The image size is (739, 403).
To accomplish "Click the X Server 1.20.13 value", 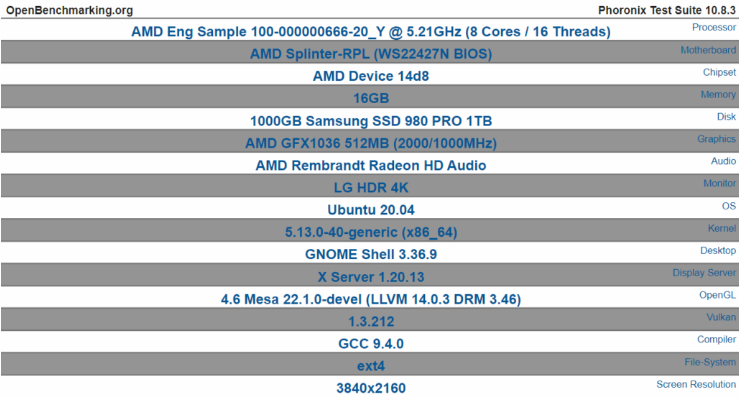I will (370, 276).
